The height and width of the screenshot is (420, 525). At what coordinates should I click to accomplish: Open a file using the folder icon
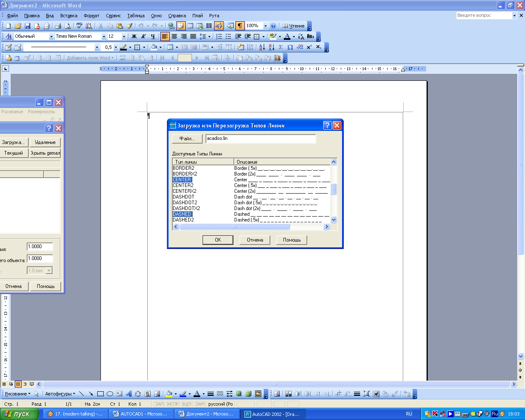(18, 26)
